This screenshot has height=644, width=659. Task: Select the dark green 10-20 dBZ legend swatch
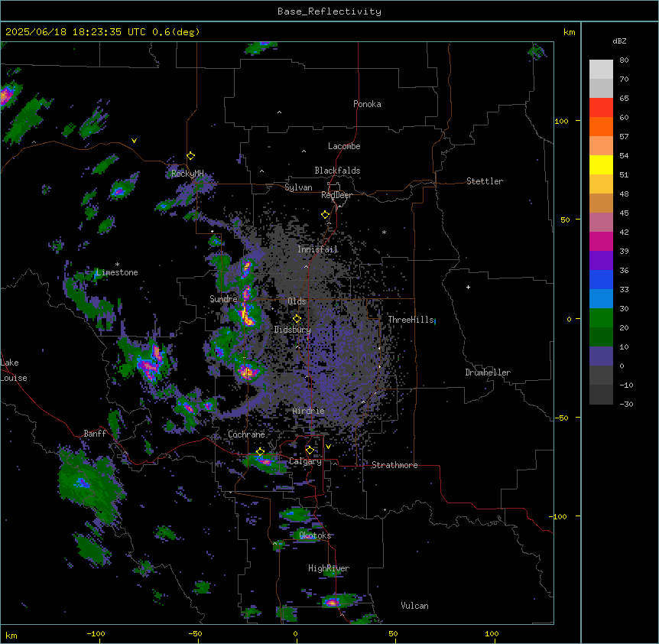pos(601,337)
